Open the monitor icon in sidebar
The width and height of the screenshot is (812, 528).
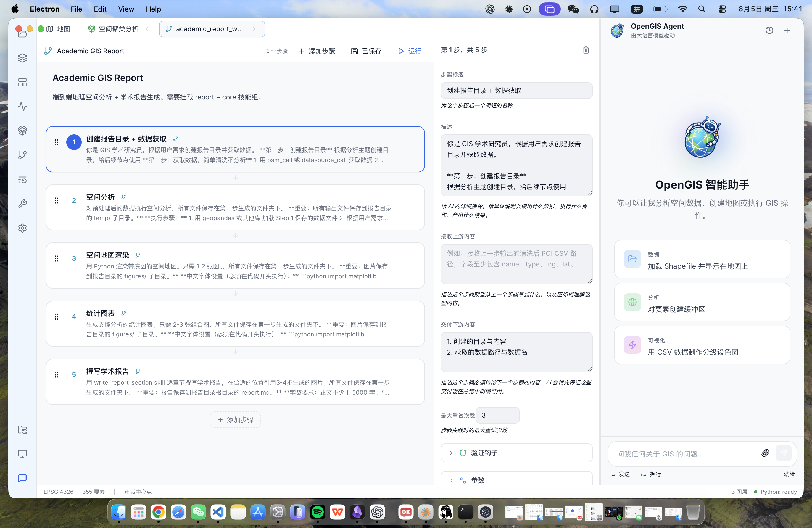coord(23,454)
